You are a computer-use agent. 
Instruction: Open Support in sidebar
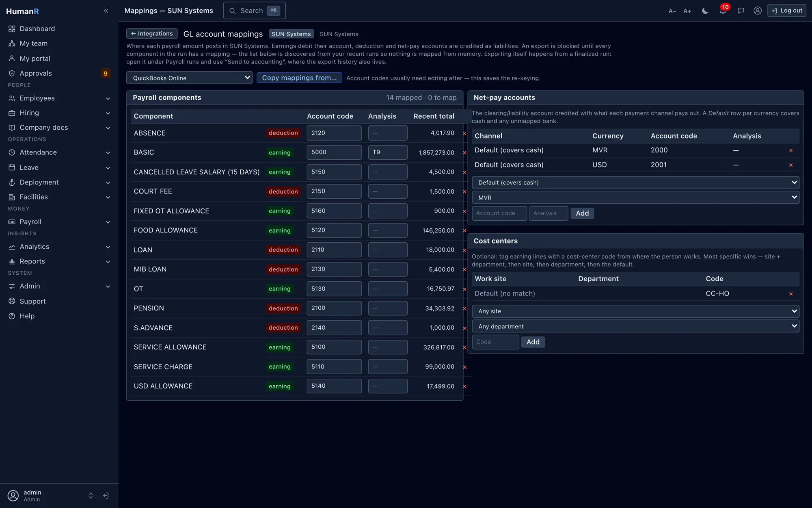coord(59,301)
